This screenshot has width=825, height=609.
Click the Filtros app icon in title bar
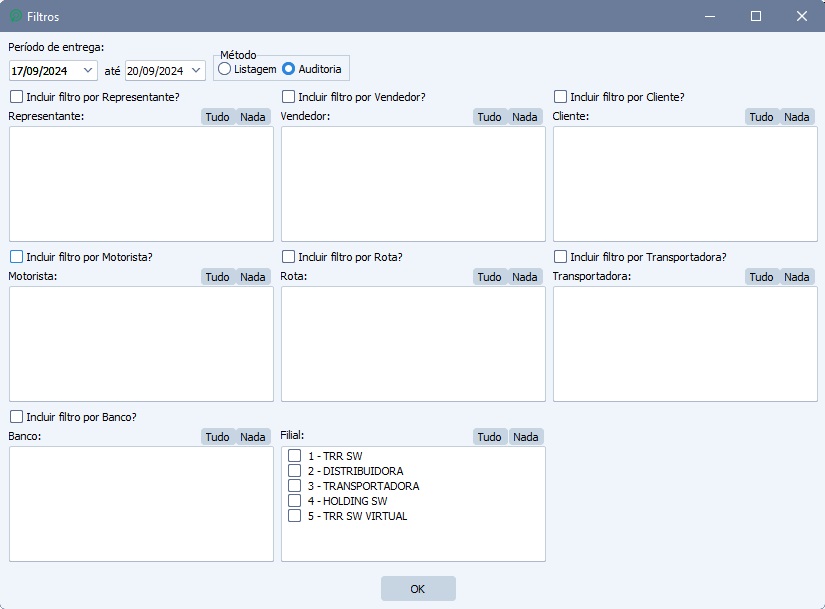click(x=16, y=16)
